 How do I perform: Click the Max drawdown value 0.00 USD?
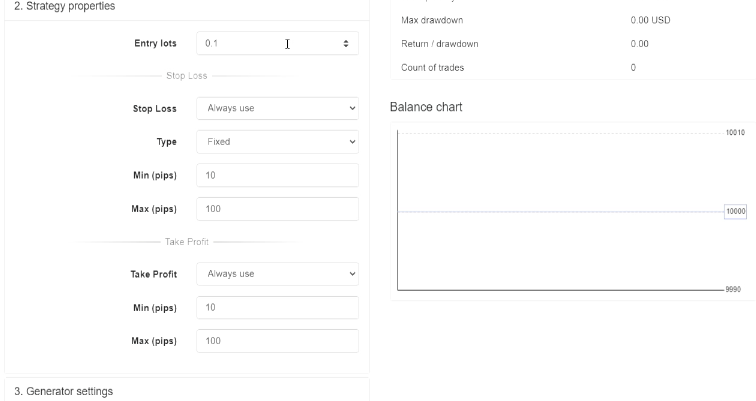point(650,20)
